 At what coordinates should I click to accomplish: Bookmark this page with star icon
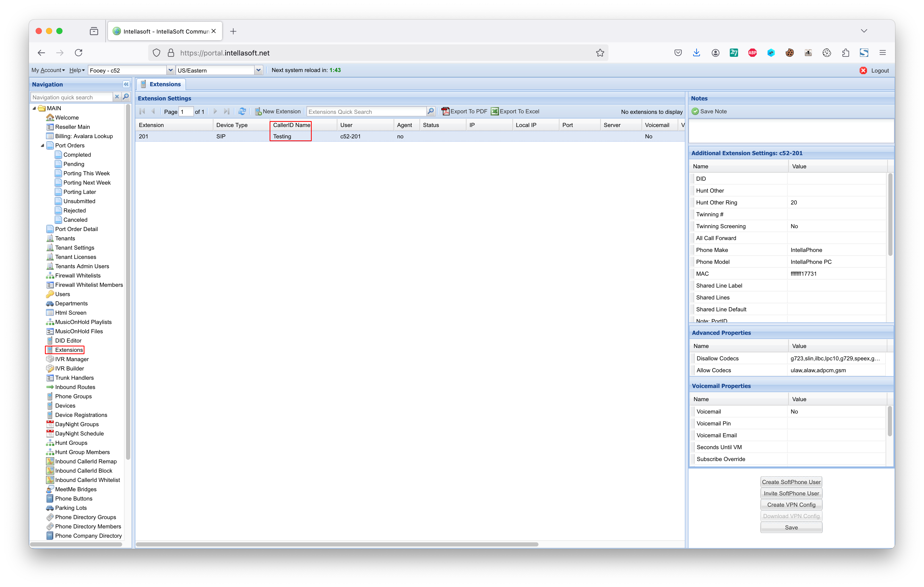(x=600, y=53)
